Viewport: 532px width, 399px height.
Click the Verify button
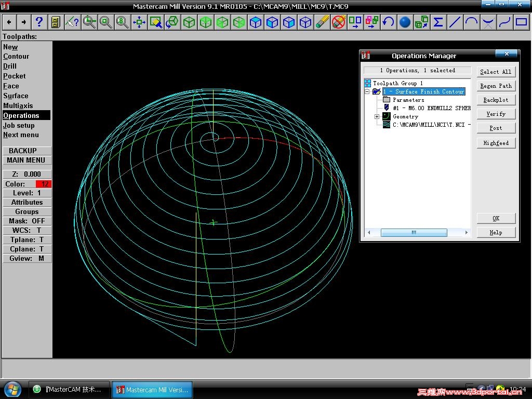point(496,114)
